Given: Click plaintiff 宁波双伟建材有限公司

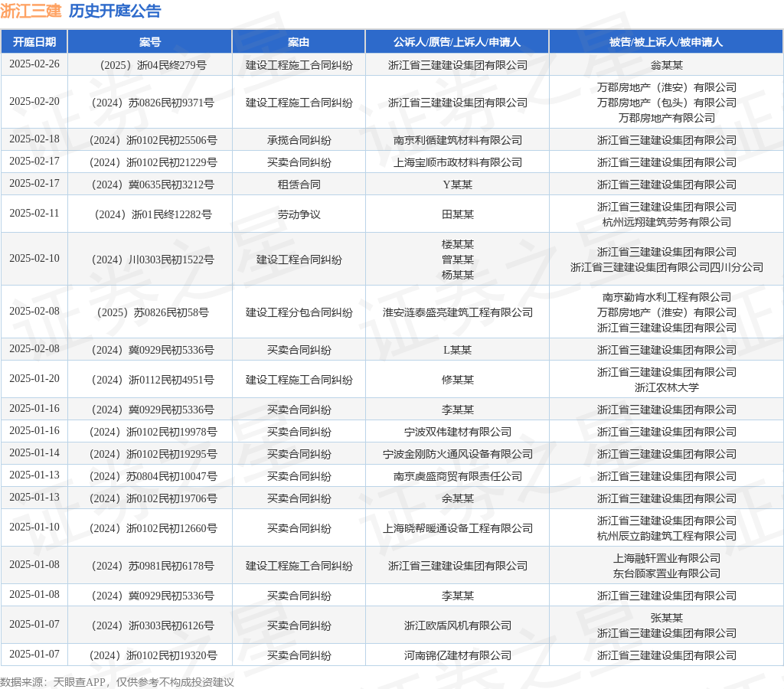Looking at the screenshot, I should tap(458, 432).
